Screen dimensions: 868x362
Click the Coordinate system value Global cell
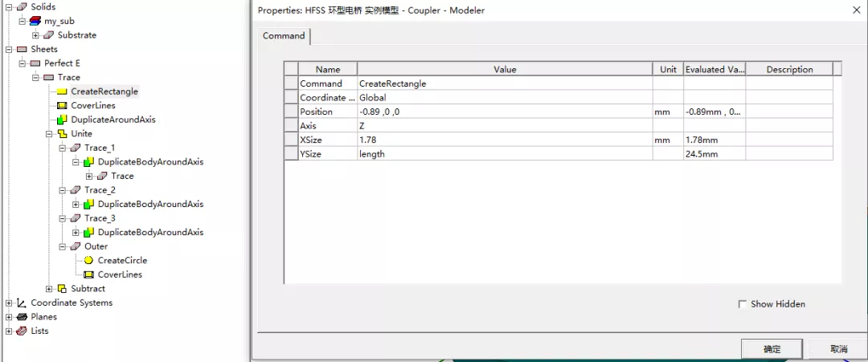(x=505, y=97)
